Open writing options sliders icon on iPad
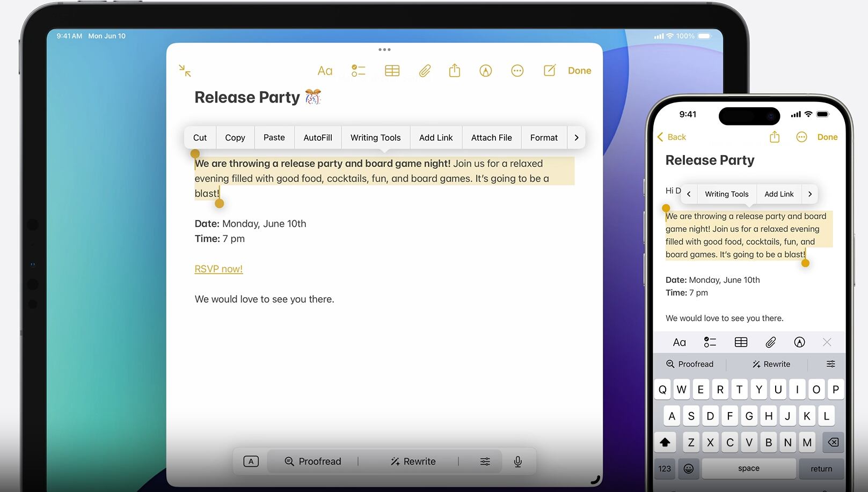868x492 pixels. [x=485, y=461]
